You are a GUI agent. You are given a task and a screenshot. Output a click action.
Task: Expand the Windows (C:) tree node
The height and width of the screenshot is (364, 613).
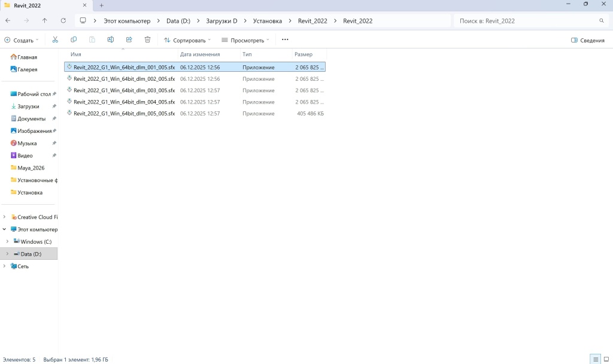click(x=7, y=242)
